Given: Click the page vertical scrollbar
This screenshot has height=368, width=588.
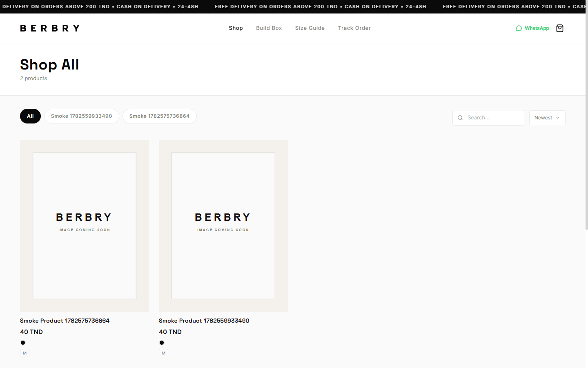Looking at the screenshot, I should (x=587, y=114).
